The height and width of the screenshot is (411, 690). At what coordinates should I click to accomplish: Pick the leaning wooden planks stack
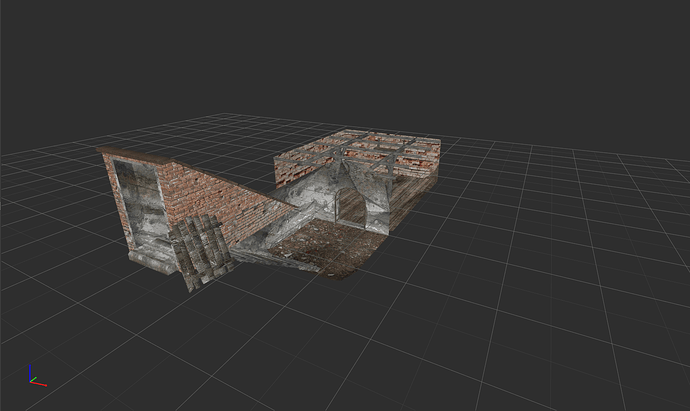click(198, 252)
